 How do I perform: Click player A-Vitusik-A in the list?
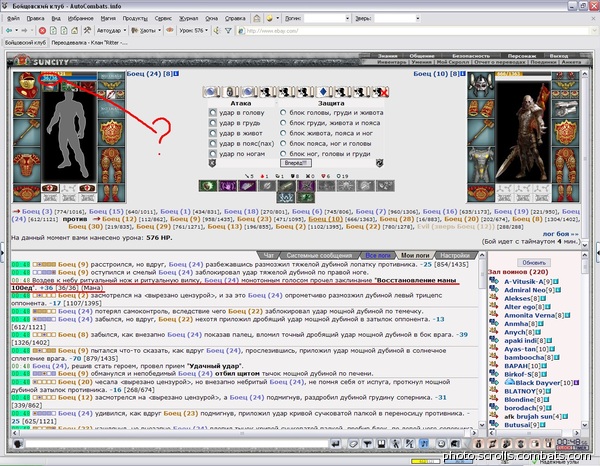pos(523,282)
